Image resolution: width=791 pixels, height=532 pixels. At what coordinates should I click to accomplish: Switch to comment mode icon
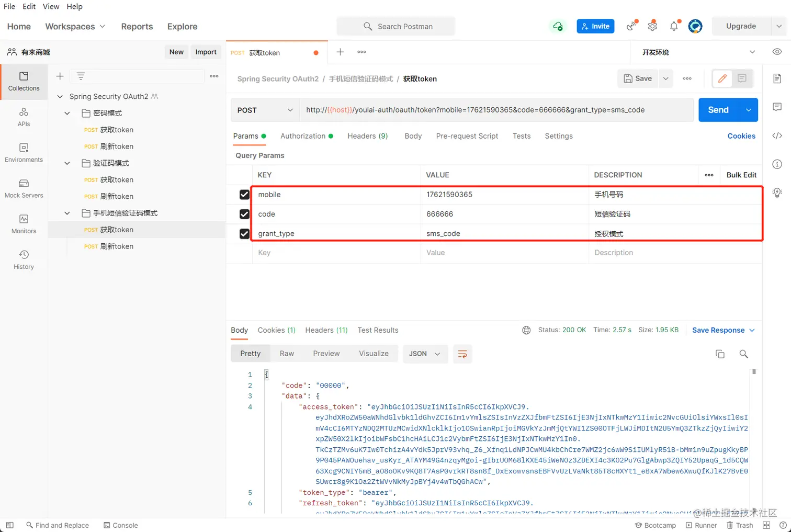pyautogui.click(x=742, y=78)
